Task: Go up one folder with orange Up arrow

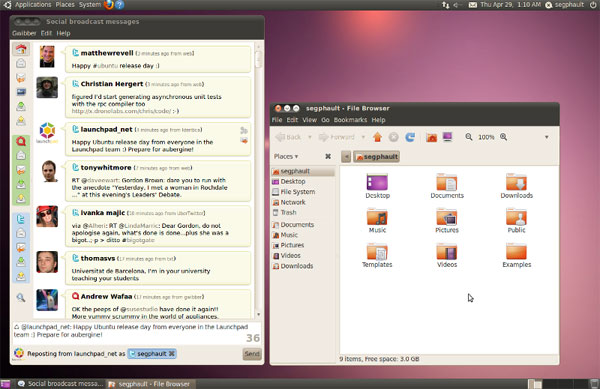Action: point(378,137)
